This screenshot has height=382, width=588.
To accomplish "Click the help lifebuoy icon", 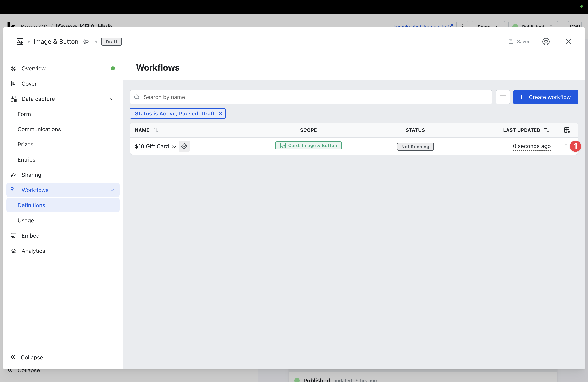I will click(546, 42).
